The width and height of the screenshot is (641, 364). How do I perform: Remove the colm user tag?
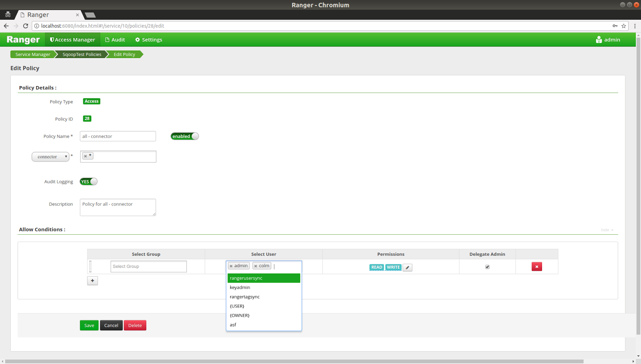[x=256, y=265]
